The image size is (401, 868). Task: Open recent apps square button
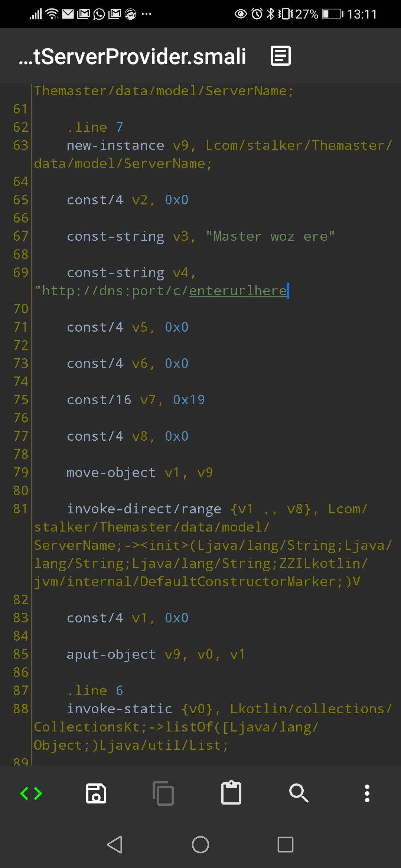pyautogui.click(x=286, y=845)
